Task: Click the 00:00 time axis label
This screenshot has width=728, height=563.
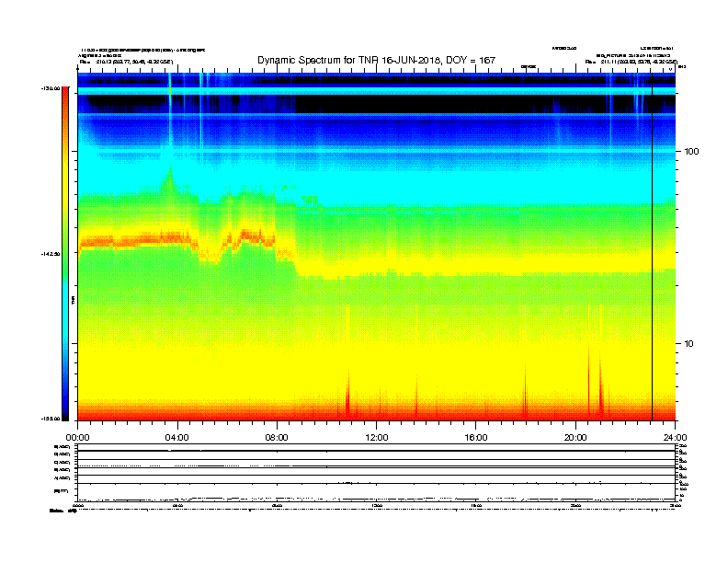Action: [x=77, y=438]
